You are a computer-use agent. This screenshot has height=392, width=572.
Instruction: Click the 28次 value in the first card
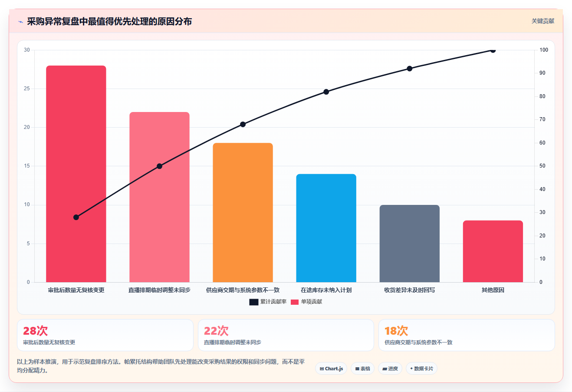click(x=35, y=331)
